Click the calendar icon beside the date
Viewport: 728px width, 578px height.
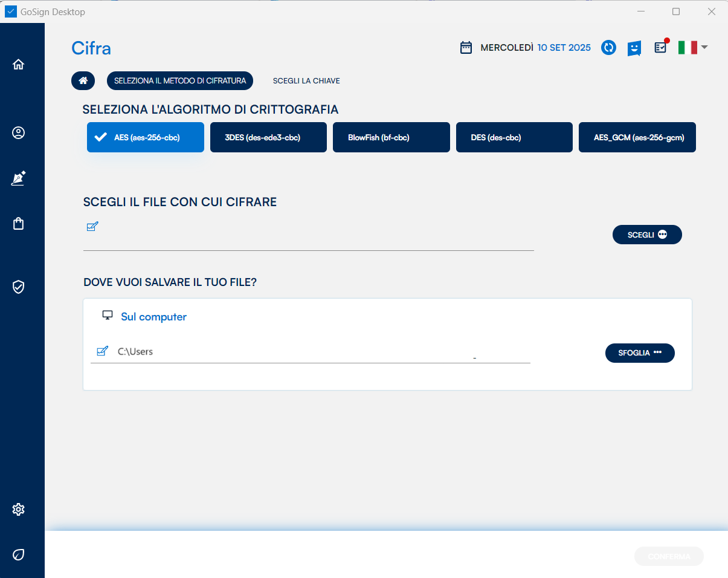coord(466,48)
